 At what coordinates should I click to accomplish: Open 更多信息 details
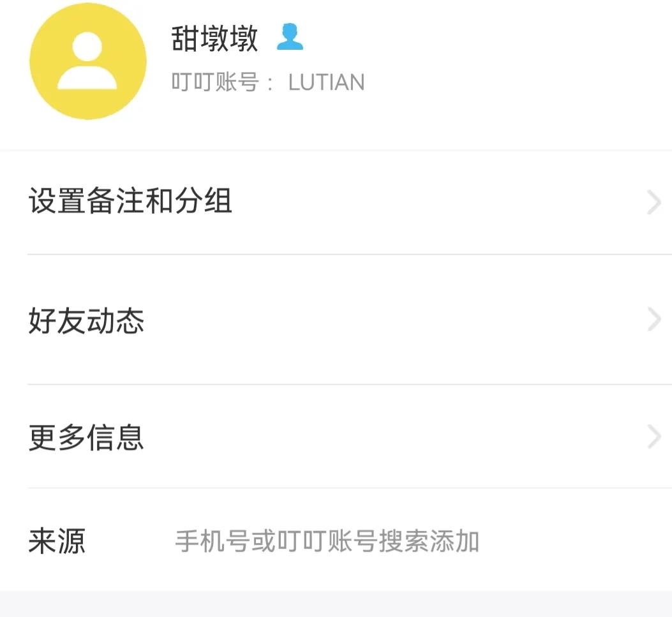[x=85, y=436]
